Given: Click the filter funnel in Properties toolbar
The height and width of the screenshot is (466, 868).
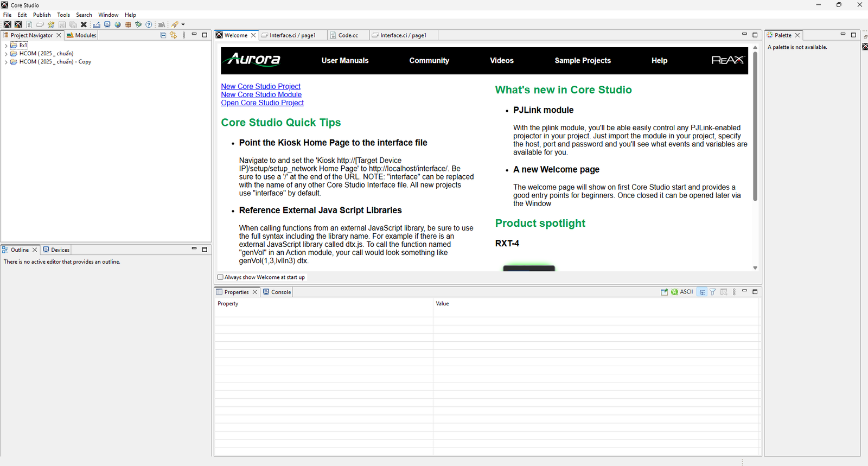Looking at the screenshot, I should click(x=713, y=292).
